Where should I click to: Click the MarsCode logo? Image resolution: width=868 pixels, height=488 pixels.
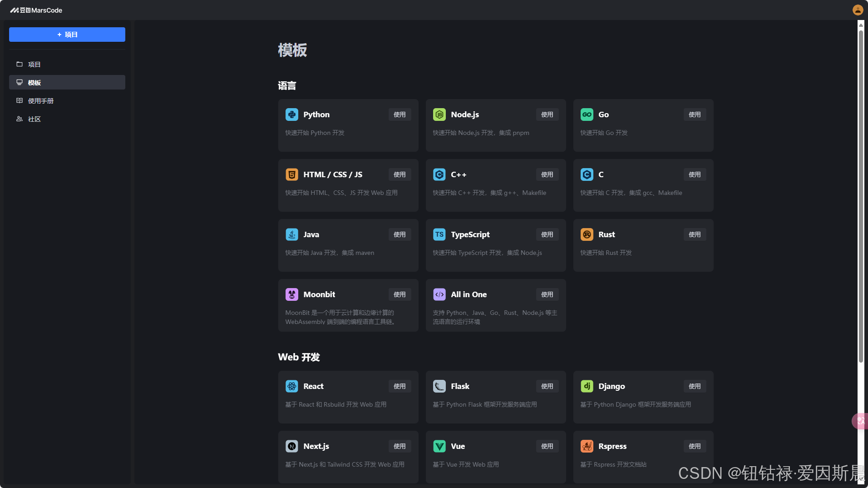pos(36,10)
